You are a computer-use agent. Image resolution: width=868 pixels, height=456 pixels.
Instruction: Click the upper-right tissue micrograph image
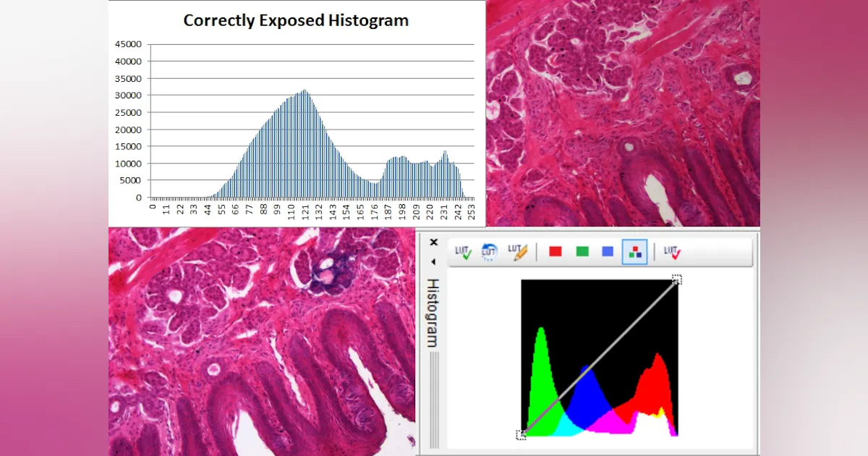623,113
